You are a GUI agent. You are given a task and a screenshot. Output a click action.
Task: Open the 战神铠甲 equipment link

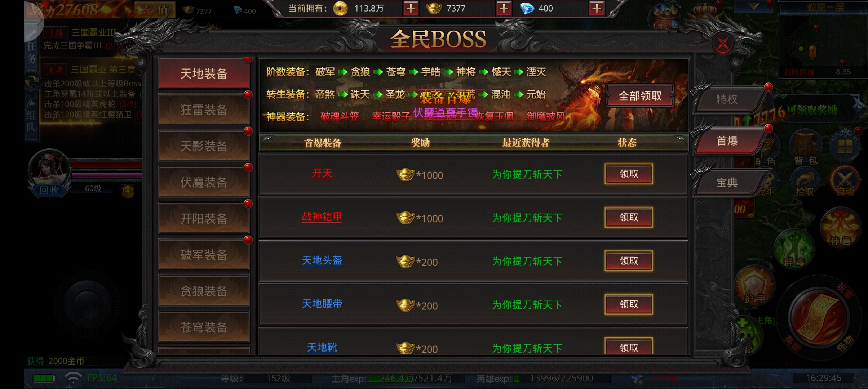322,217
